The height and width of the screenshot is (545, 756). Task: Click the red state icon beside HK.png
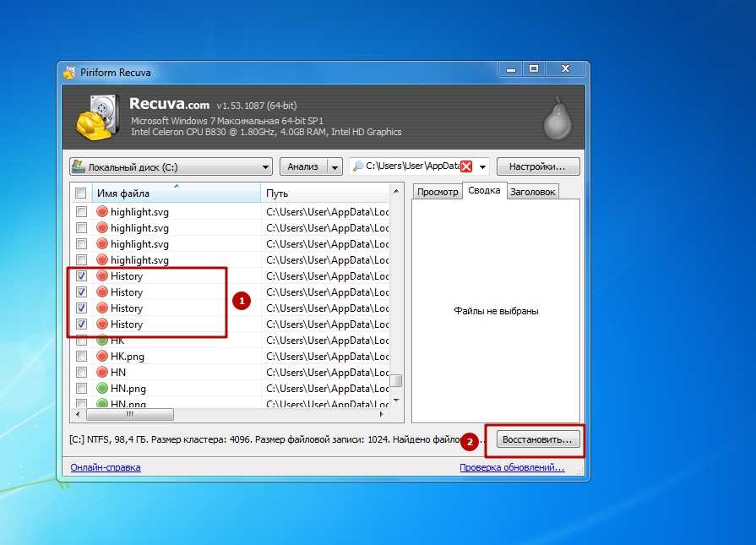click(x=101, y=356)
